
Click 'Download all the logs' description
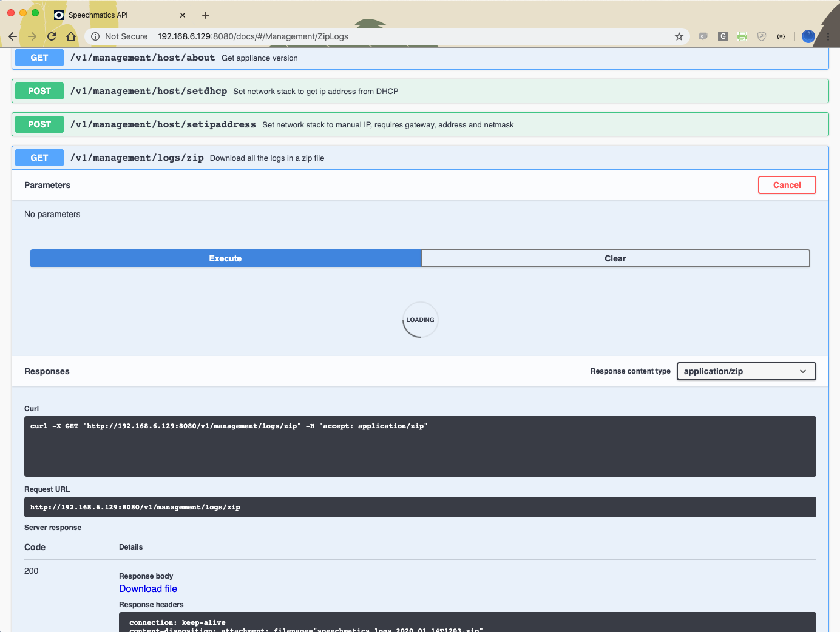(x=267, y=158)
